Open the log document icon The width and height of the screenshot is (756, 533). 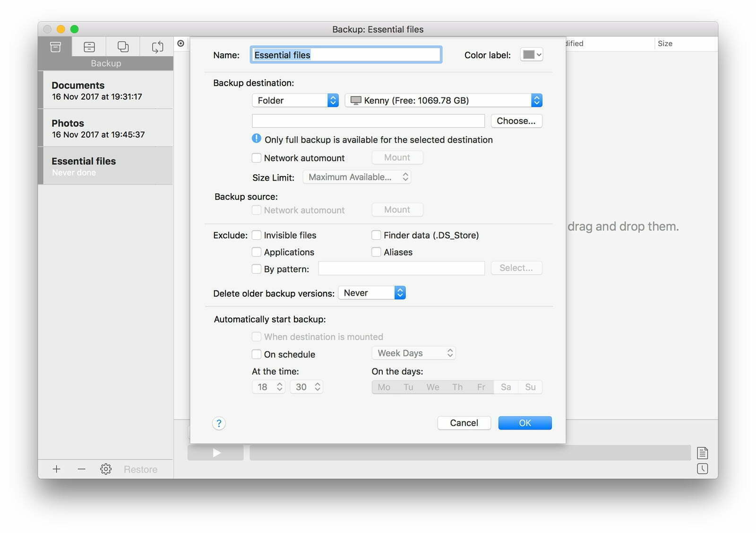[x=702, y=453]
